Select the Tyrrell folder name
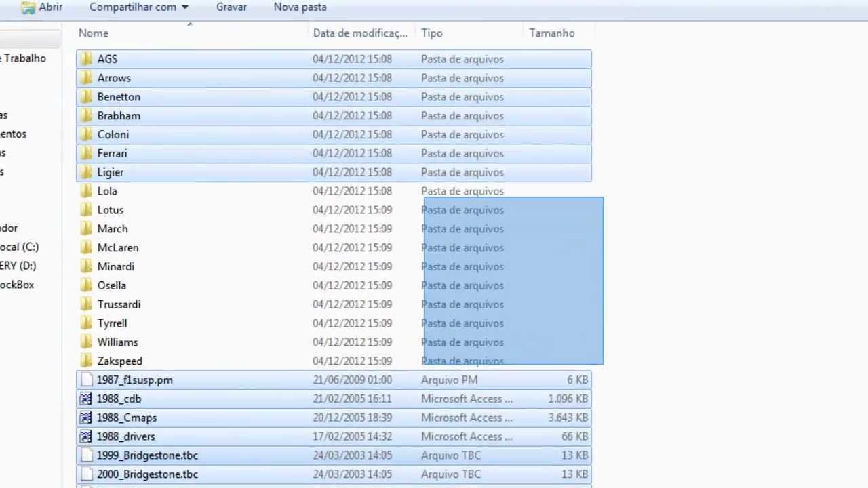 (x=113, y=324)
